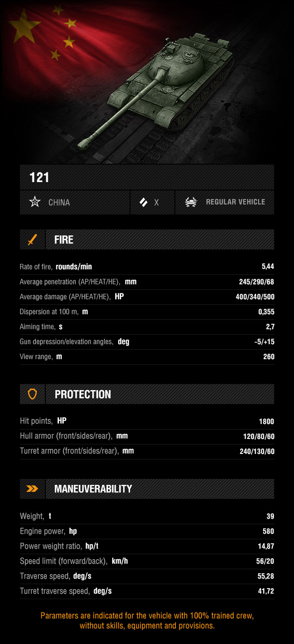Click the tier icon next to X

(144, 202)
